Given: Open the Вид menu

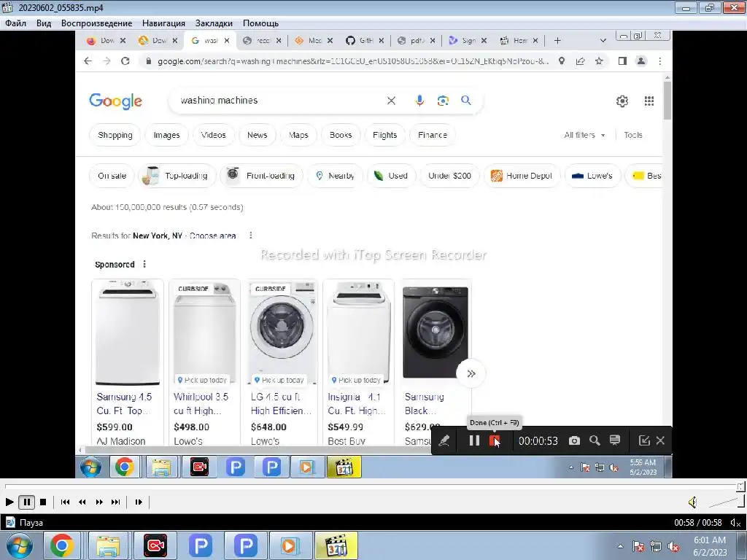Looking at the screenshot, I should click(44, 23).
